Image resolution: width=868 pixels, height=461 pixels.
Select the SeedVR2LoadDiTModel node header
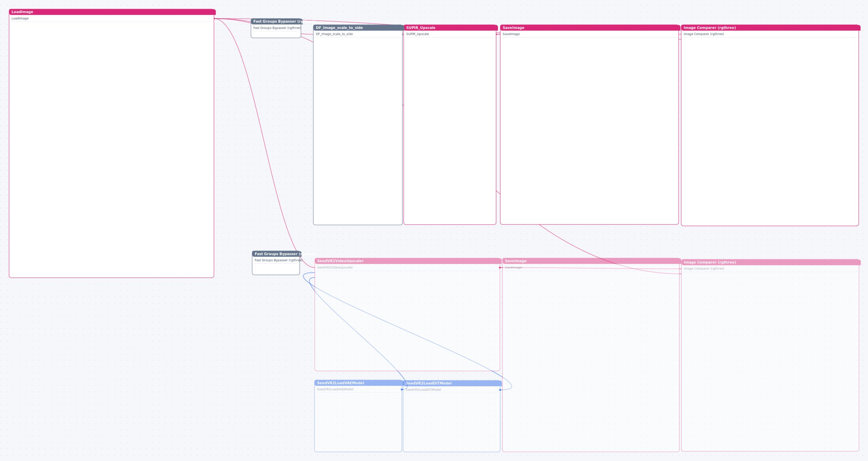453,383
